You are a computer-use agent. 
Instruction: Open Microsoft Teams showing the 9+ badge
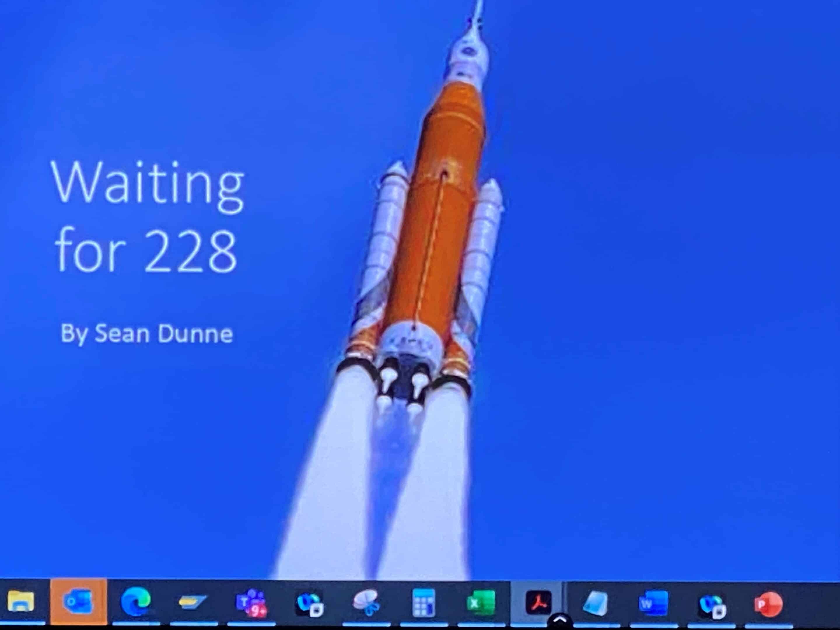[x=251, y=603]
